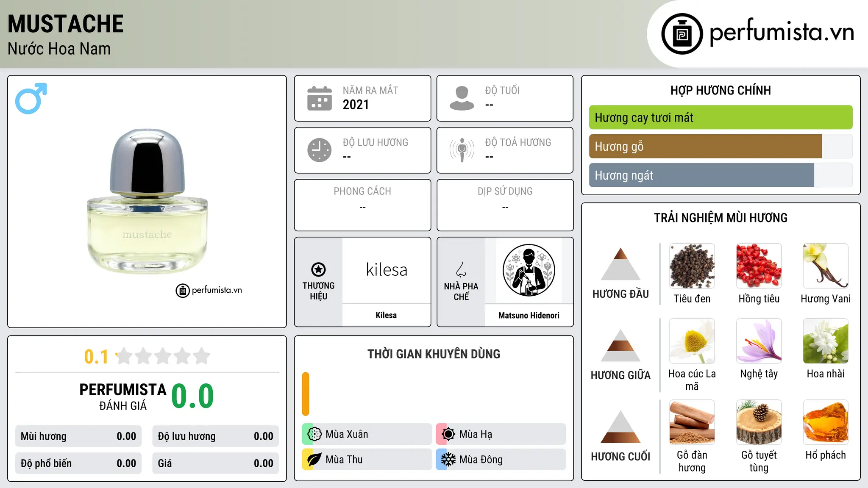Click the brown Hương gỗ accord bar
The height and width of the screenshot is (488, 868).
[705, 147]
